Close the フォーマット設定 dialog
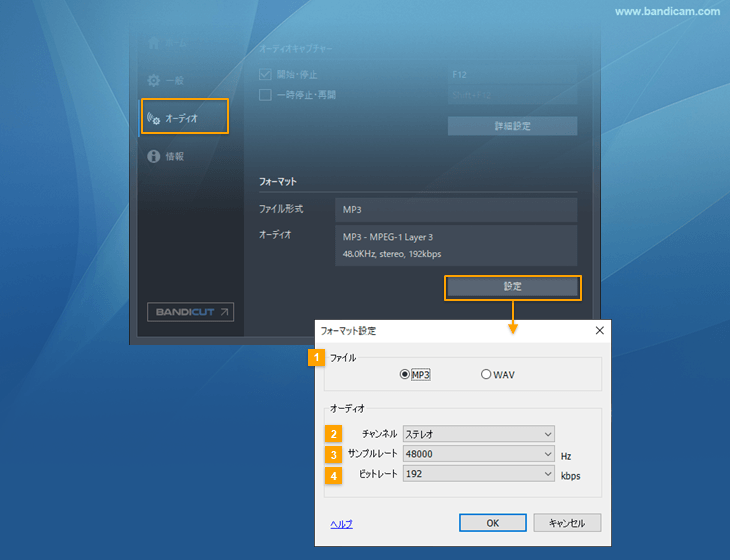 pos(600,330)
